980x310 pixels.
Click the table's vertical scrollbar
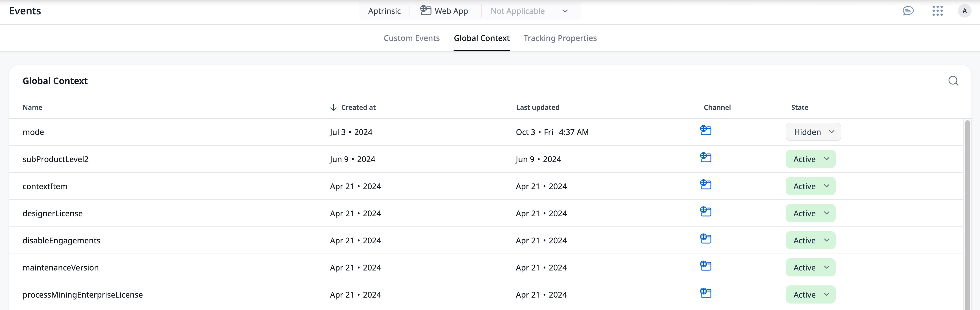click(967, 213)
